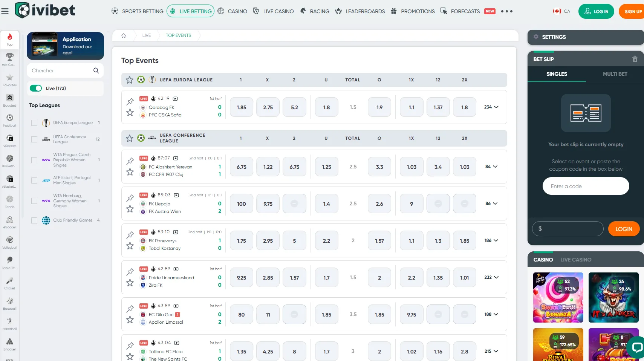Screen dimensions: 644x361
Task: Open Sports Betting menu
Action: coord(138,11)
